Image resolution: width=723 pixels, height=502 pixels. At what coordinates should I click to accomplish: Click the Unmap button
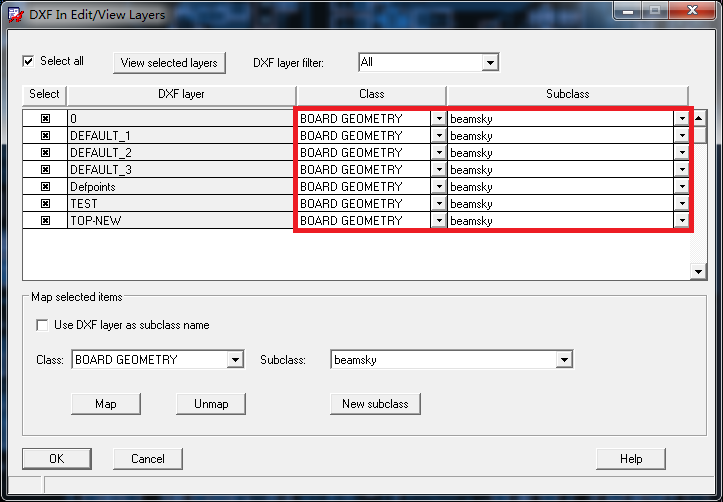[x=211, y=404]
